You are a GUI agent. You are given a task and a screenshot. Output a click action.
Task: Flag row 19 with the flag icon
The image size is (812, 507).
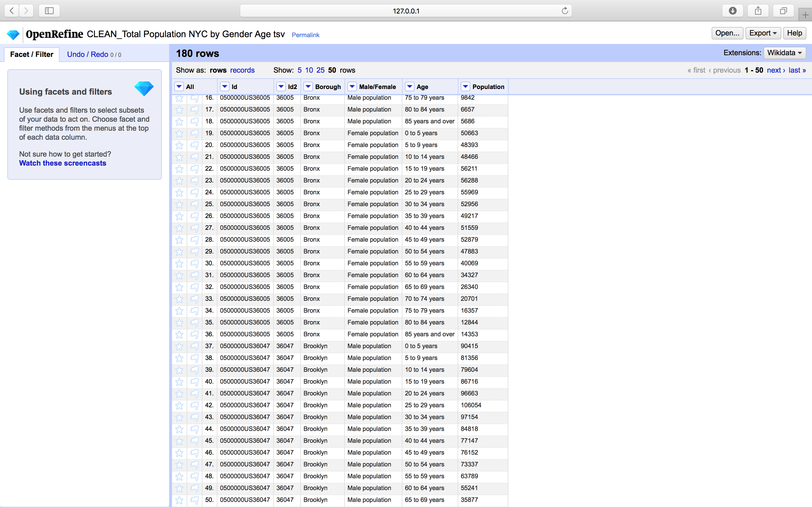tap(195, 134)
